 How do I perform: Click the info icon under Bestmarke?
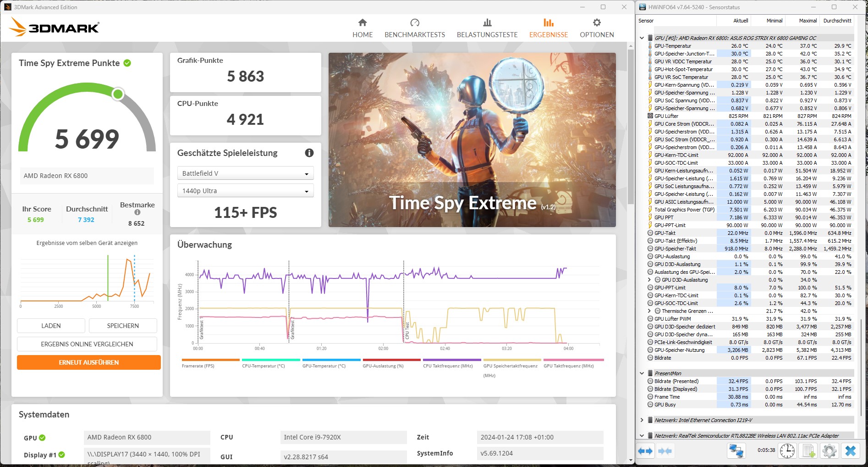(x=137, y=212)
